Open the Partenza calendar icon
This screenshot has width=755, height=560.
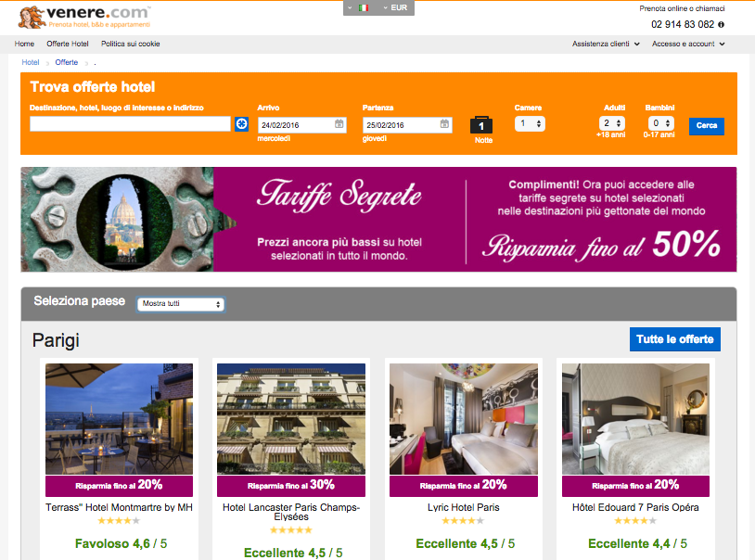[444, 124]
